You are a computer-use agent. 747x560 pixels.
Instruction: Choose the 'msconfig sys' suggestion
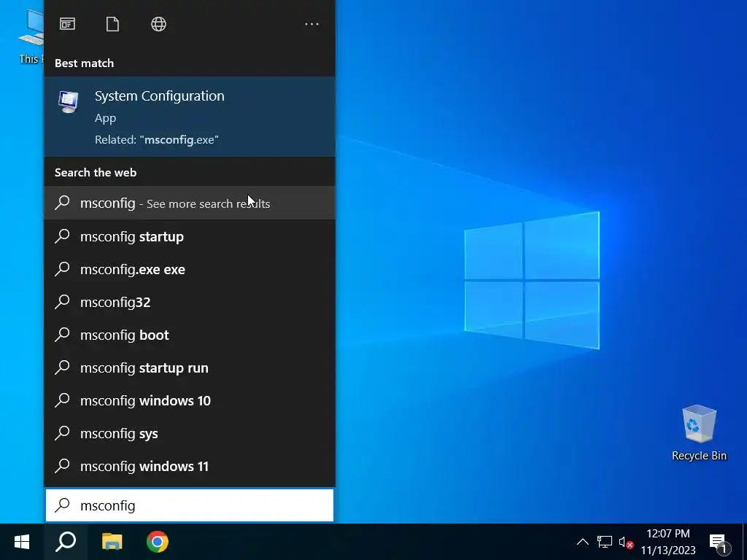point(190,433)
